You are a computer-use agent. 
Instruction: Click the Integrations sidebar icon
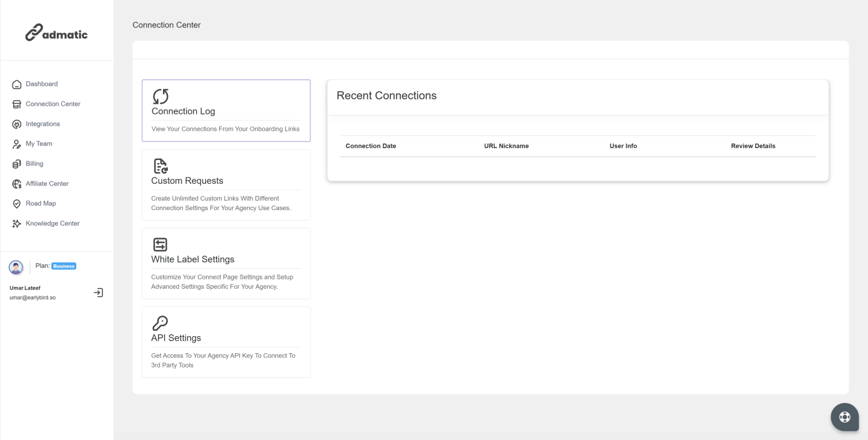click(17, 124)
